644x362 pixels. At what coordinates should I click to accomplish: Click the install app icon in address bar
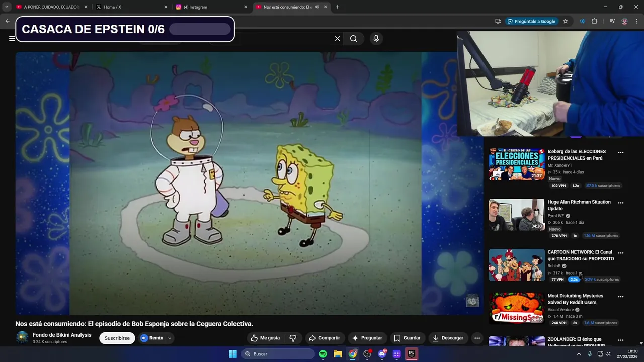498,21
